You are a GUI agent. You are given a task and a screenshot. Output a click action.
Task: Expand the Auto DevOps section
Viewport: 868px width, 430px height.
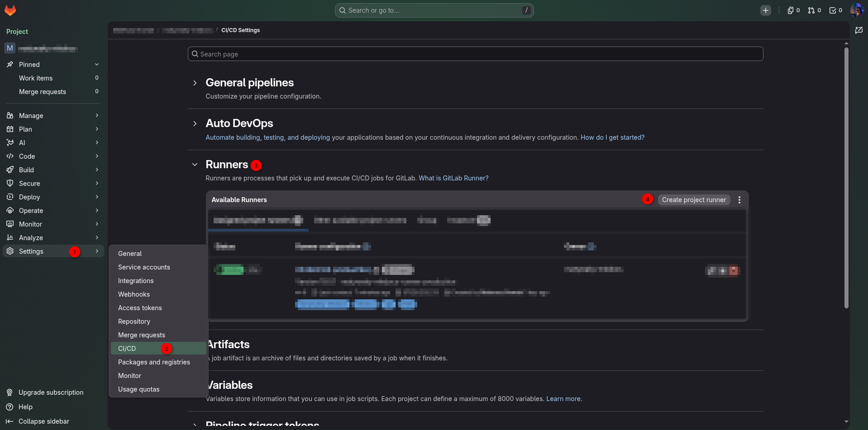(195, 124)
